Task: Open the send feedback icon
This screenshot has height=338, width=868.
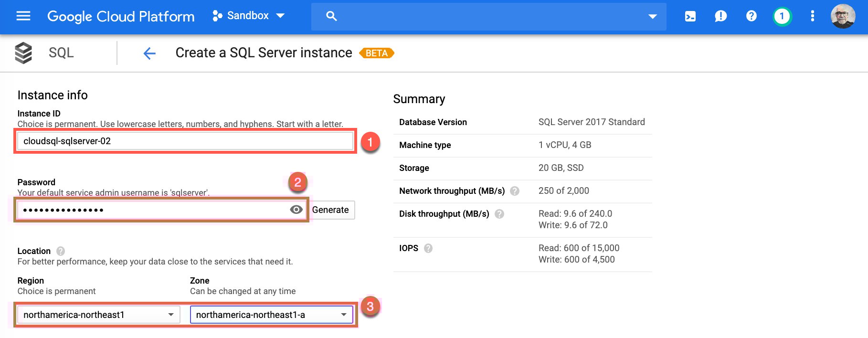Action: coord(720,16)
